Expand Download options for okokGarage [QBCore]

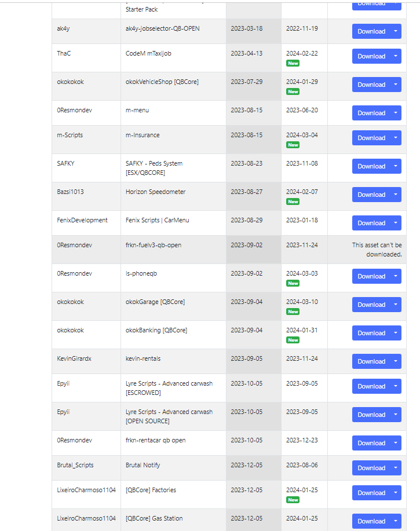(x=395, y=305)
